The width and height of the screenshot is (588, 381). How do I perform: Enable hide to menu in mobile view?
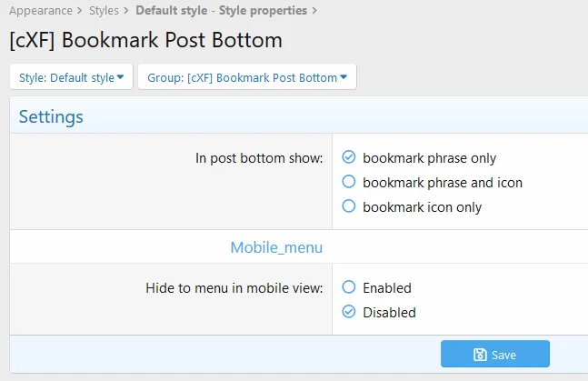pos(348,287)
